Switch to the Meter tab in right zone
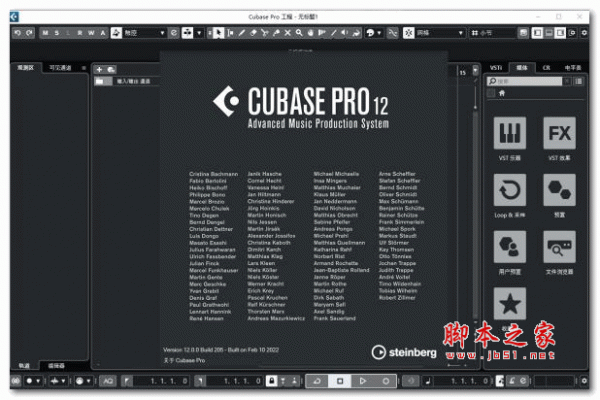Viewport: 600px width, 400px height. pos(572,68)
